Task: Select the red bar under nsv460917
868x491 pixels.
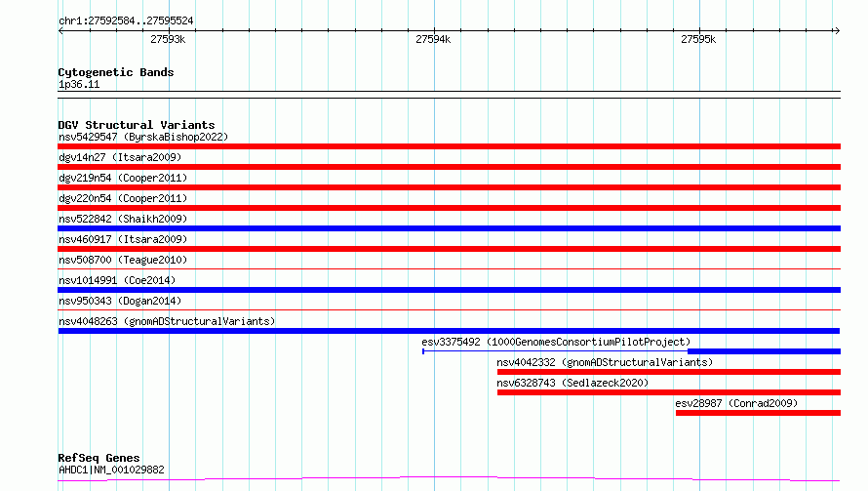Action: point(449,249)
